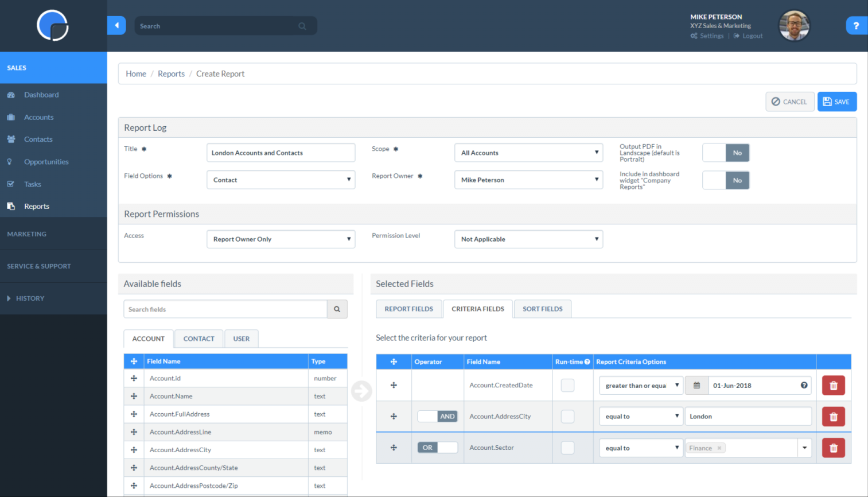This screenshot has width=868, height=497.
Task: Click move handle for Account.FullAddress row
Action: tap(134, 414)
